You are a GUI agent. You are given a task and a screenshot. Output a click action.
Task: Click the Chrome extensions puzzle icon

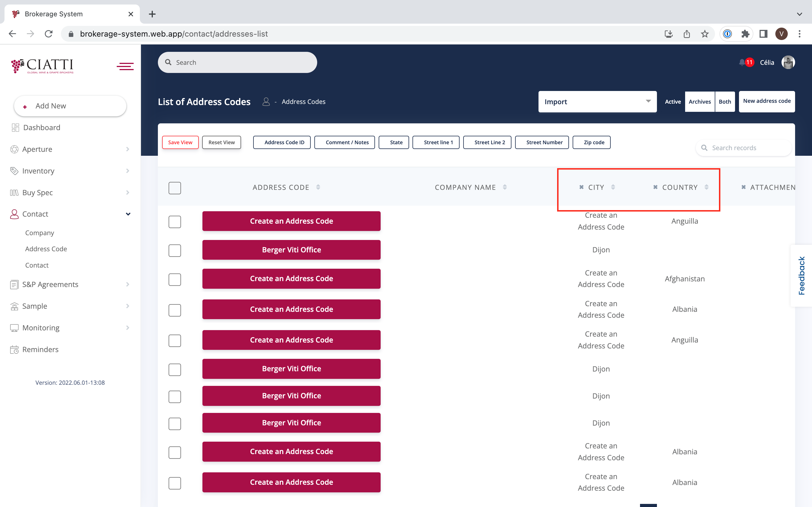(x=745, y=34)
